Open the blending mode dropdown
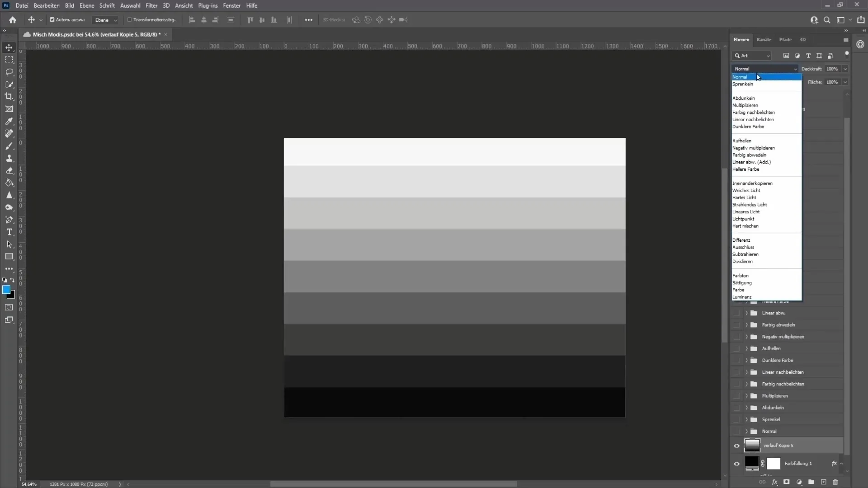This screenshot has height=488, width=868. 765,69
